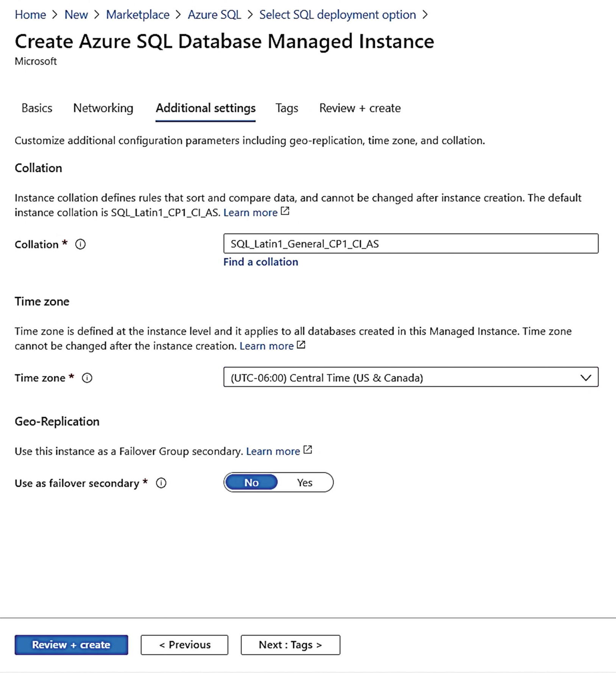Click the Geo-Replication section heading
Image resolution: width=616 pixels, height=673 pixels.
click(57, 421)
